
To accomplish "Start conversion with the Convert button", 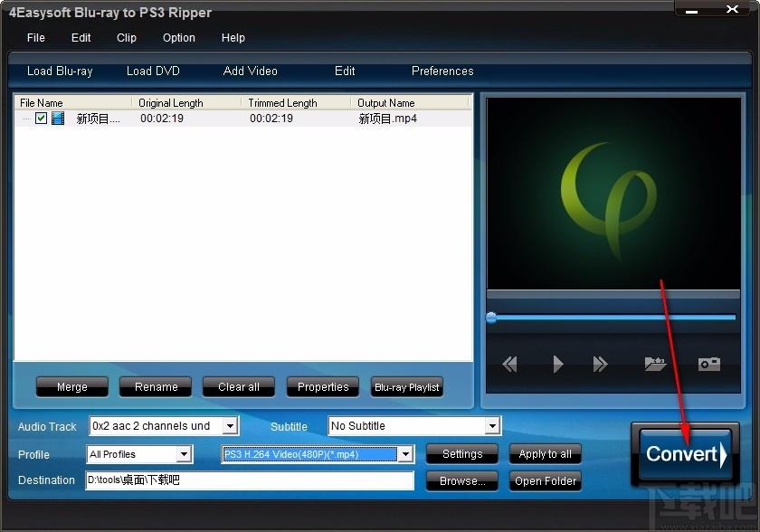I will [x=686, y=454].
